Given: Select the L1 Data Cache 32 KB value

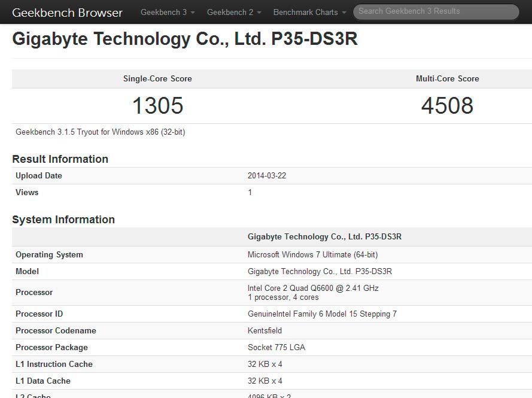Looking at the screenshot, I should pyautogui.click(x=265, y=381).
